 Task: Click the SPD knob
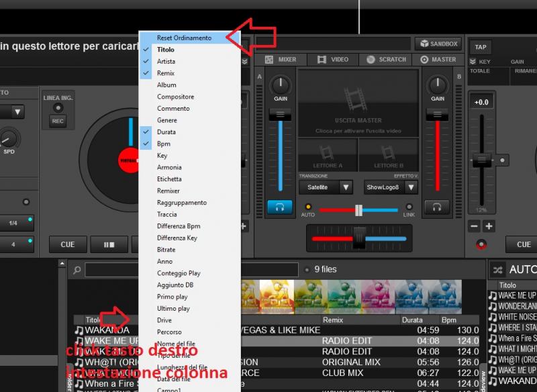(x=9, y=139)
